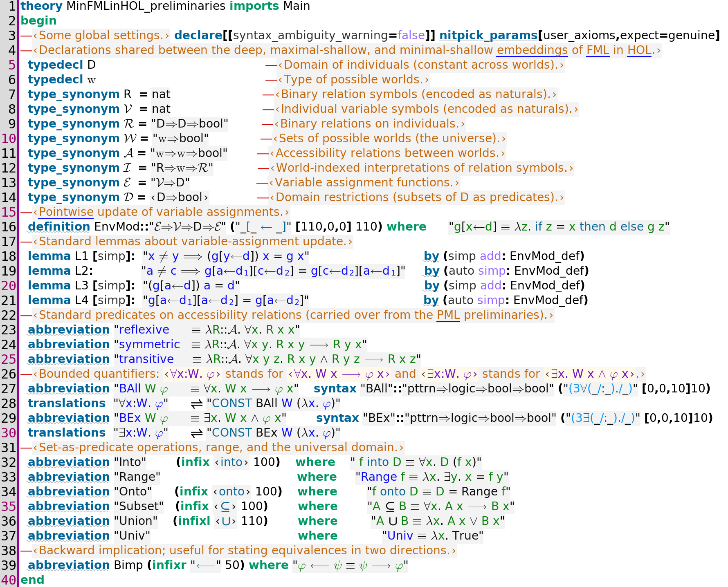Screen dimensions: 728x587
Task: Click the subset symbol in line 35 infix
Action: click(x=225, y=506)
